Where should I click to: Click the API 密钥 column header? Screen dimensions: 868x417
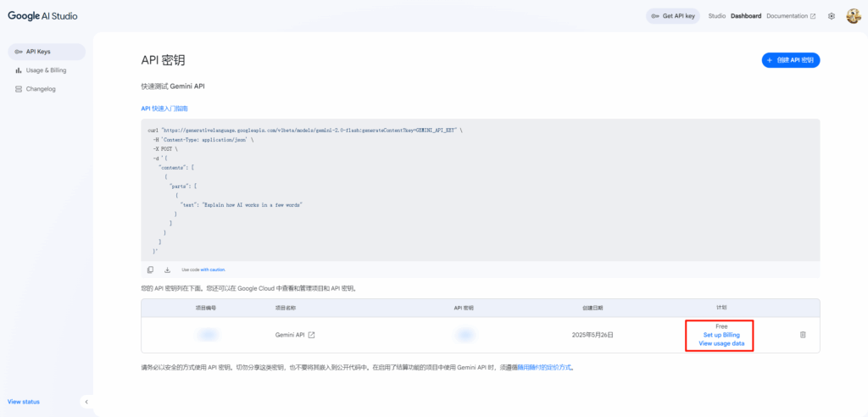tap(463, 308)
